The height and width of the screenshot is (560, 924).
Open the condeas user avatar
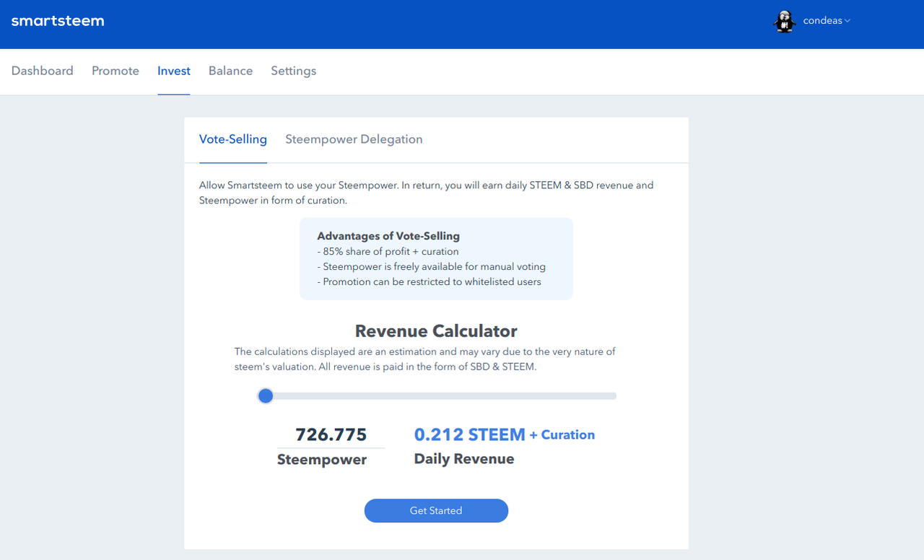point(785,21)
